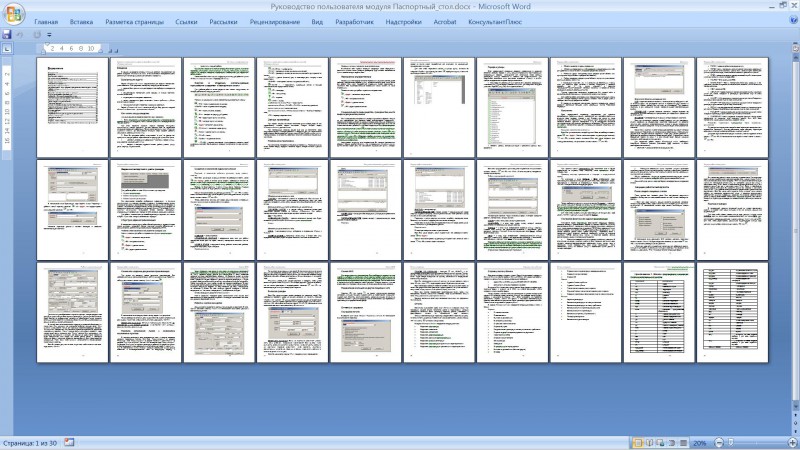Open the КонсультантПлюс tab
This screenshot has width=800, height=450.
[495, 22]
